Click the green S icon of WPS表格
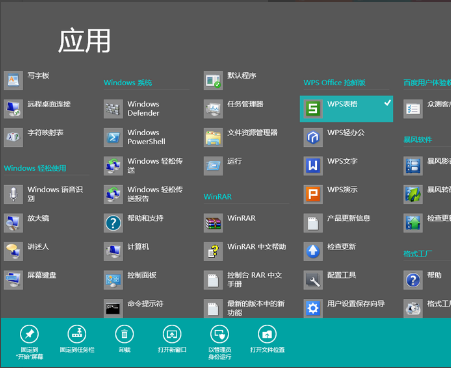 click(313, 109)
